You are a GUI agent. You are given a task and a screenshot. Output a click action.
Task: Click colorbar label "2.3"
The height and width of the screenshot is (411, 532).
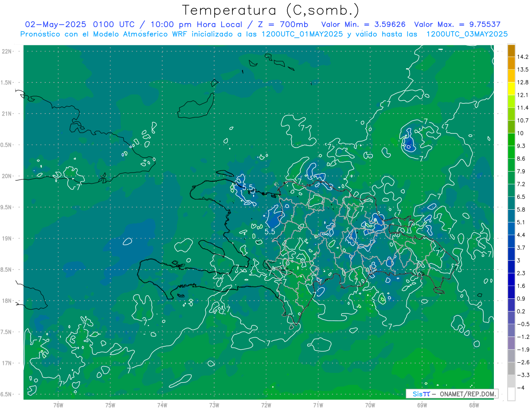point(521,273)
